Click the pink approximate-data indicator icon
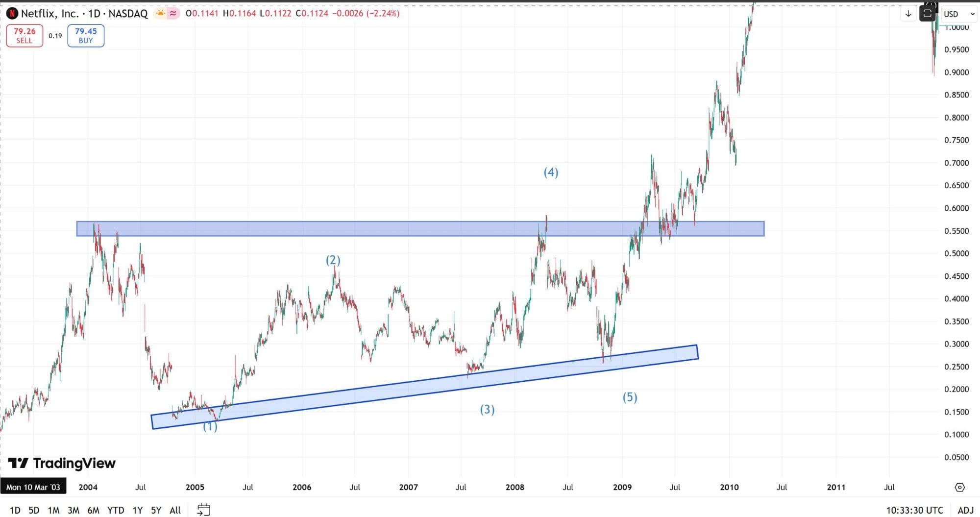The width and height of the screenshot is (980, 517). pyautogui.click(x=173, y=13)
